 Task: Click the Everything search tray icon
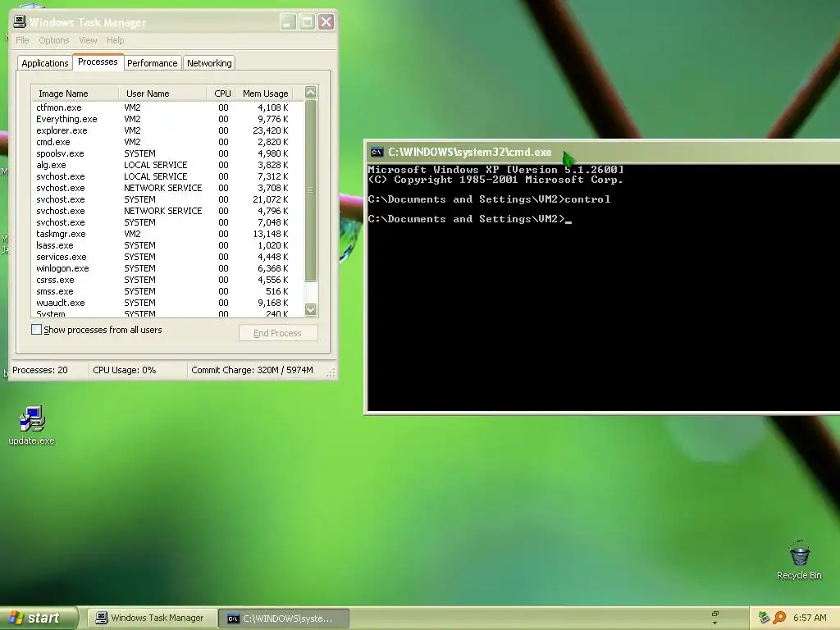point(779,618)
